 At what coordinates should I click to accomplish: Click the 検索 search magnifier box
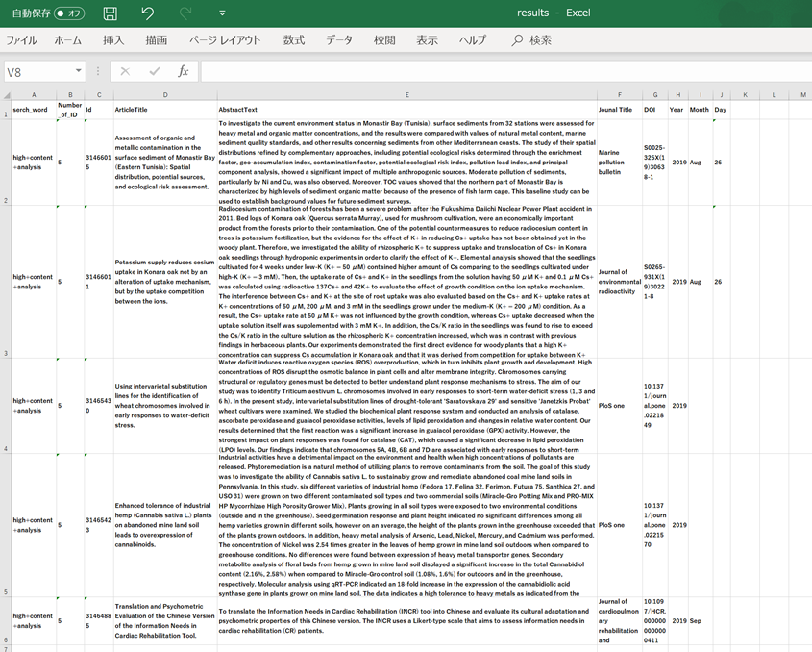pos(531,40)
